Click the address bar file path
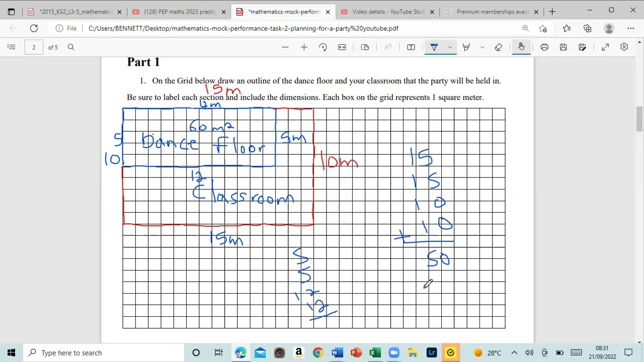Viewport: 644px width, 362px height. click(244, 28)
